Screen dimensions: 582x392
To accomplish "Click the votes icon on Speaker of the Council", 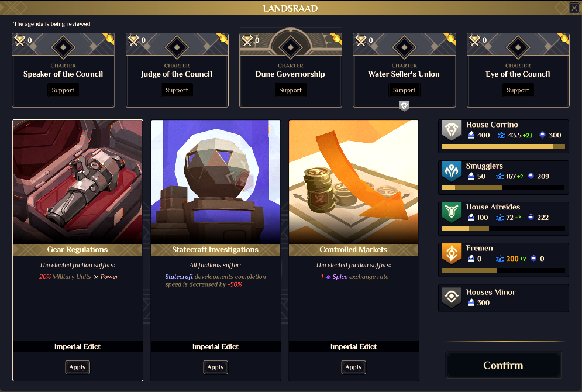I will 20,40.
